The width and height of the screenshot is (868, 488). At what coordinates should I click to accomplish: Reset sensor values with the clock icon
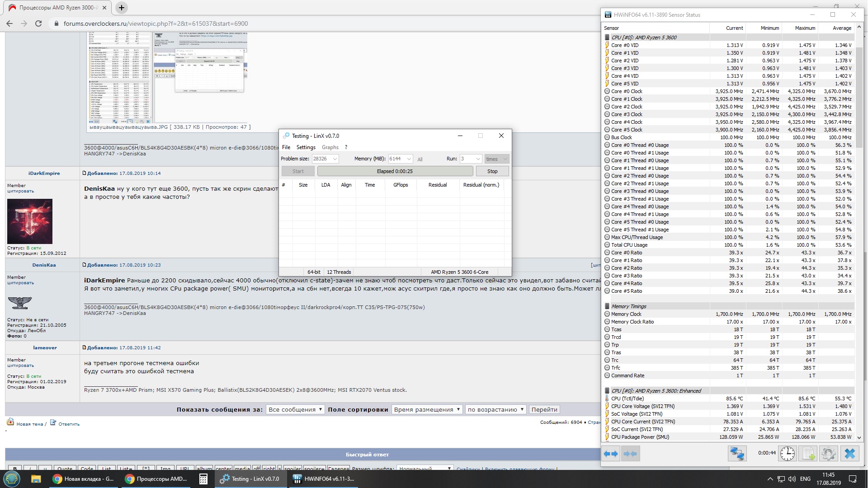787,454
